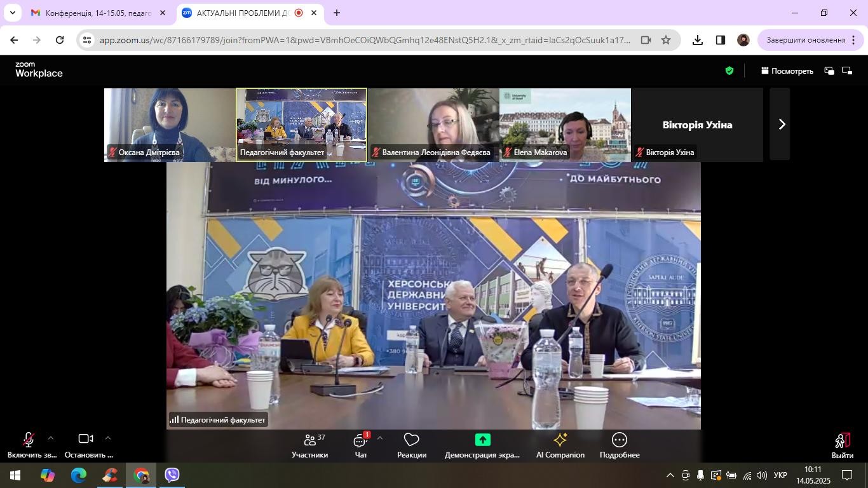The height and width of the screenshot is (488, 868).
Task: Show next participants with right arrow
Action: pyautogui.click(x=781, y=125)
